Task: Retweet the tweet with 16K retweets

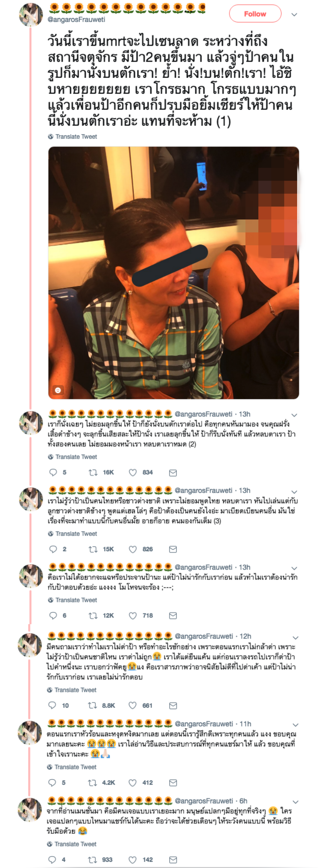Action: point(93,472)
